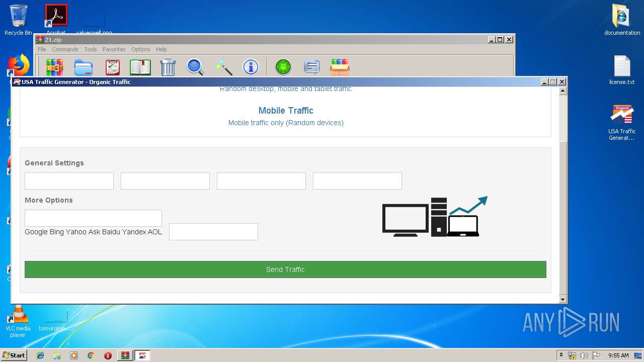This screenshot has width=644, height=362.
Task: Click the green Send Traffic button
Action: 285,269
